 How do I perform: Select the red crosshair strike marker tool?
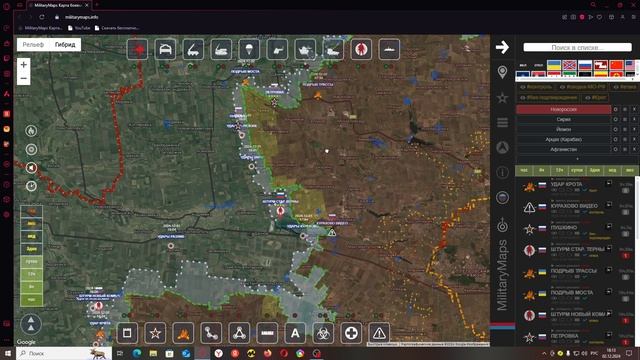click(x=138, y=49)
